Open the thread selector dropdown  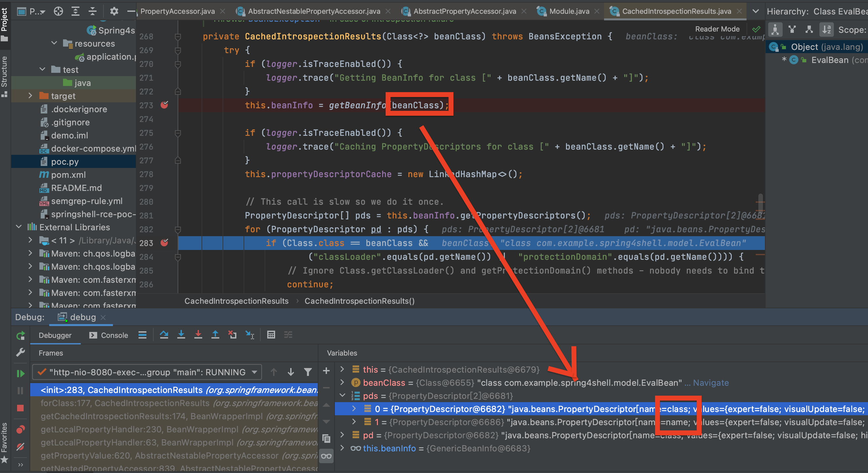[147, 372]
